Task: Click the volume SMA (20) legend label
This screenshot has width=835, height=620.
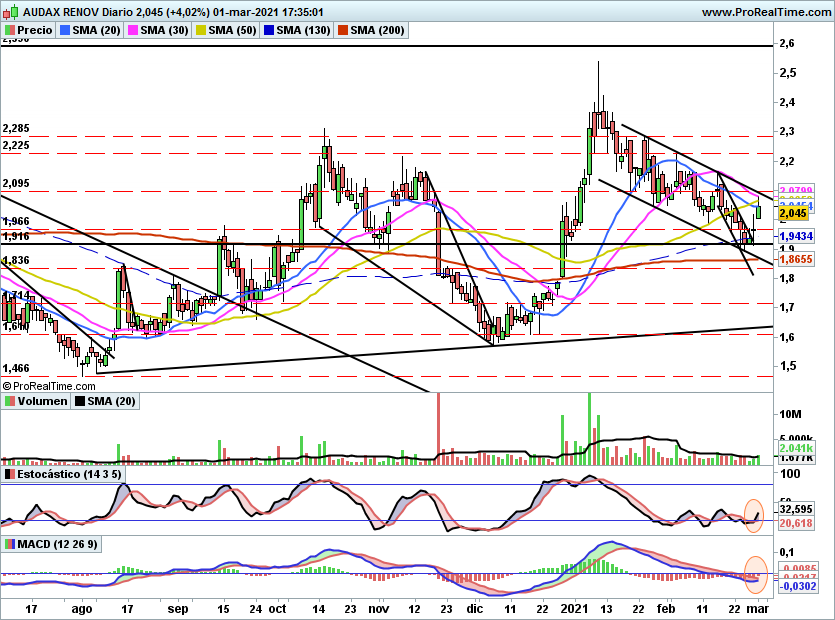Action: 111,401
